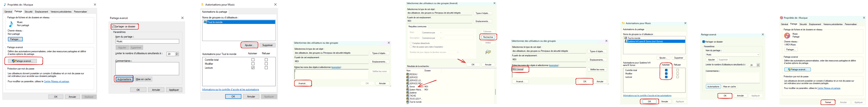
Task: Click "Vérifier les noms" next to the MOI\Sonos entry
Action: tap(597, 70)
